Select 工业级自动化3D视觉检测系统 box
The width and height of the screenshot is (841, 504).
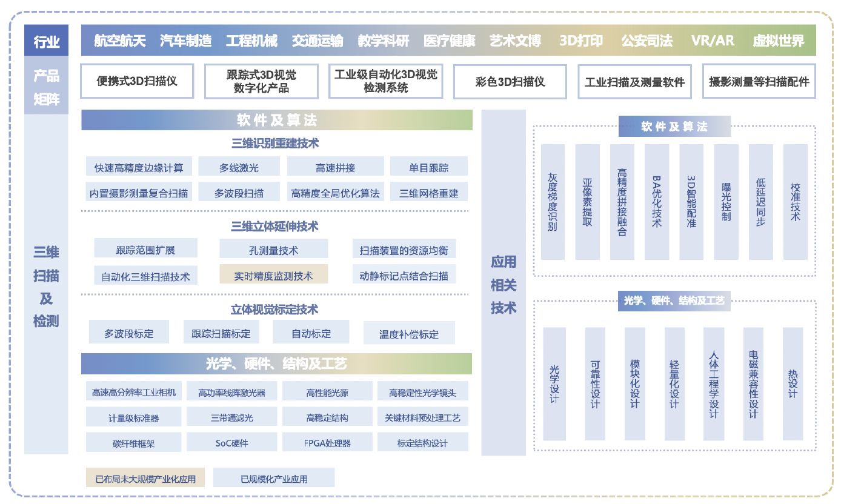(x=385, y=81)
